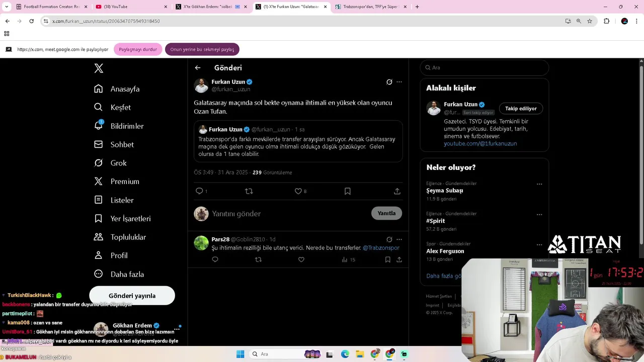Like the main post with heart icon
644x362 pixels.
click(298, 191)
